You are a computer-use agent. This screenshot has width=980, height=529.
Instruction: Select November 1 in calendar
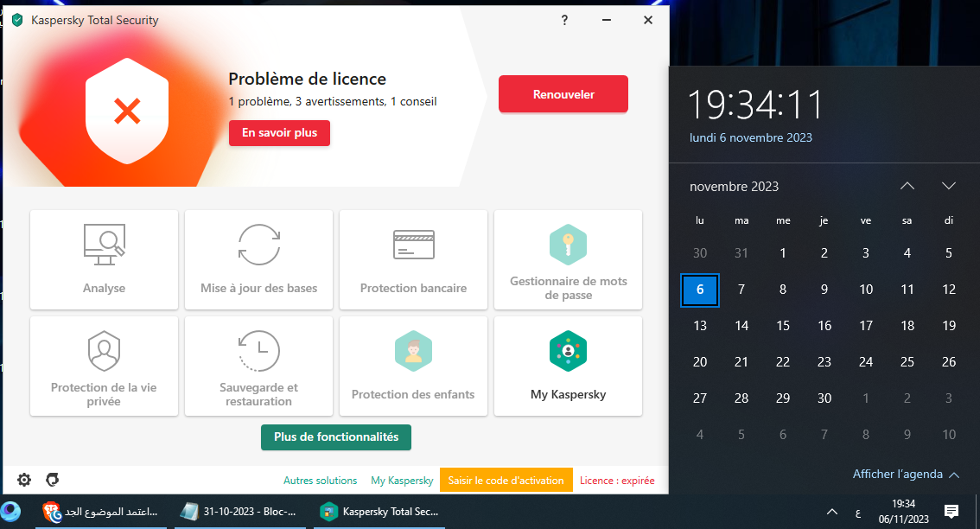782,253
